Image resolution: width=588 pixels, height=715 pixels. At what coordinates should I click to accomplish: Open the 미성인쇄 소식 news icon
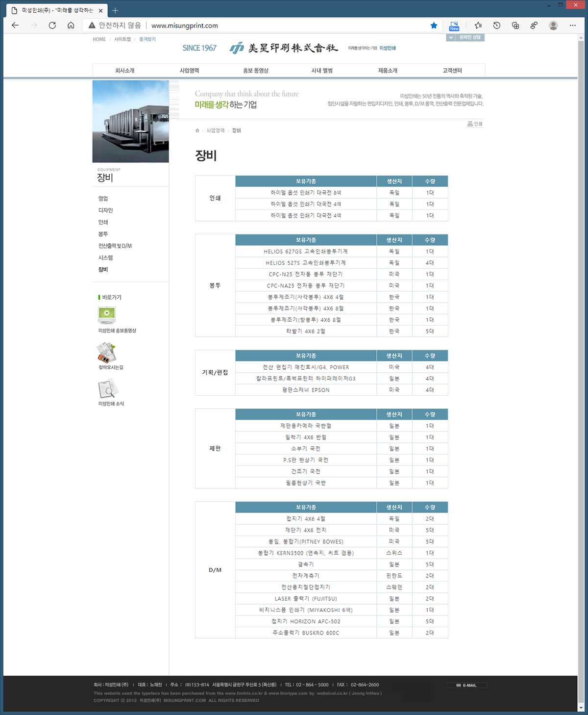coord(108,389)
